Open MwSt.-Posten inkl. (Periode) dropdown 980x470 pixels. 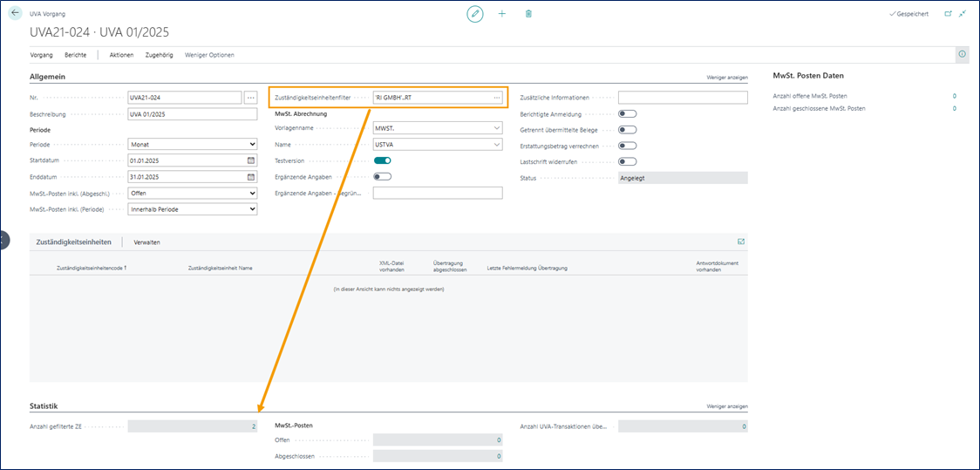point(192,209)
